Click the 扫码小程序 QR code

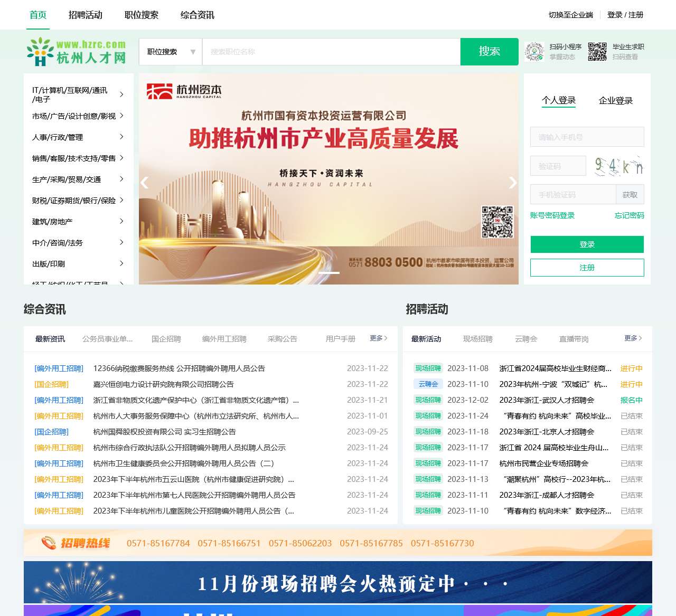(x=534, y=52)
